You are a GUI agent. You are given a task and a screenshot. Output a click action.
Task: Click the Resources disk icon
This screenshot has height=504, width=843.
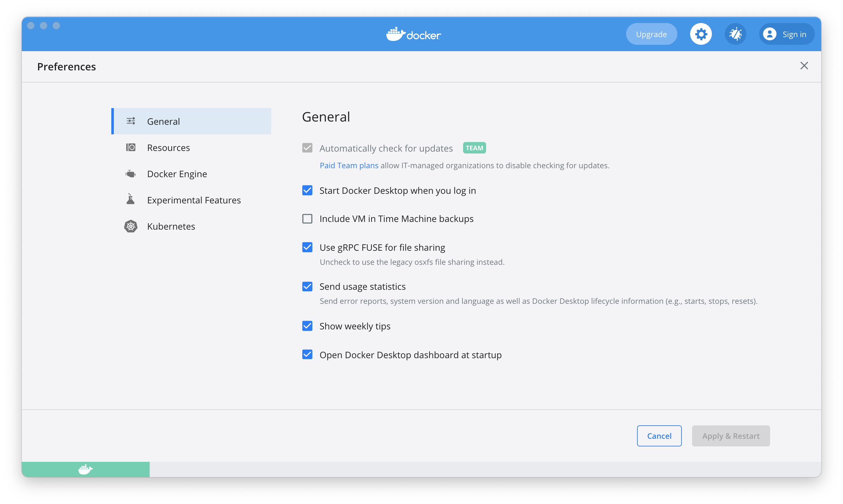(x=130, y=147)
